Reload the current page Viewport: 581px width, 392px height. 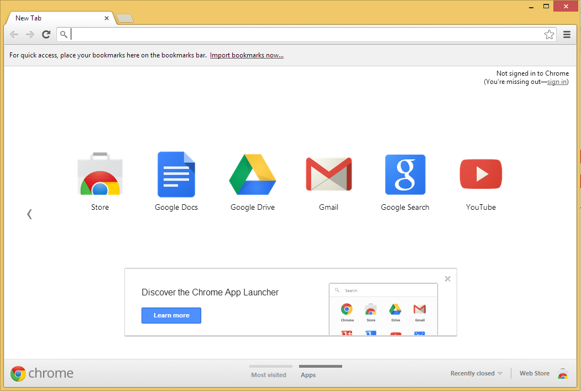[x=46, y=34]
